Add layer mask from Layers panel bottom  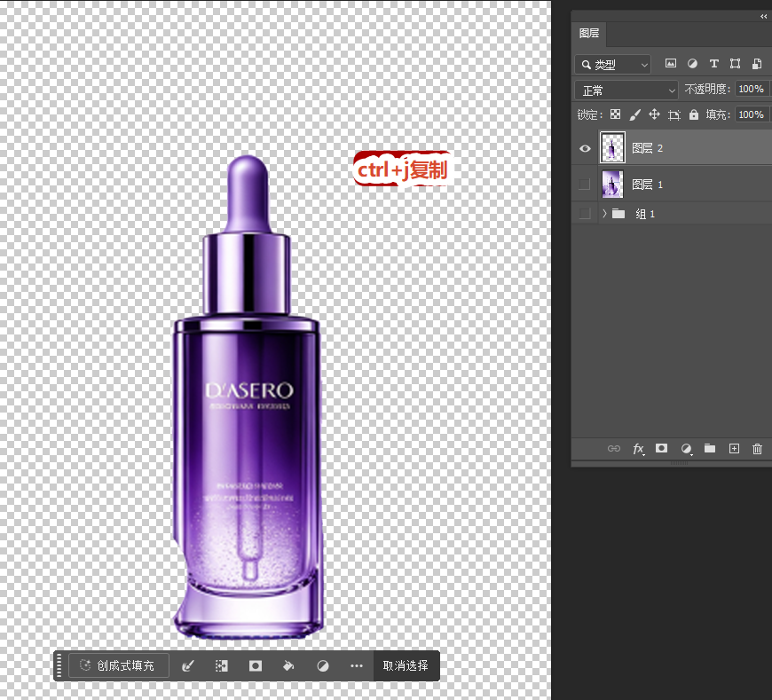click(x=661, y=448)
